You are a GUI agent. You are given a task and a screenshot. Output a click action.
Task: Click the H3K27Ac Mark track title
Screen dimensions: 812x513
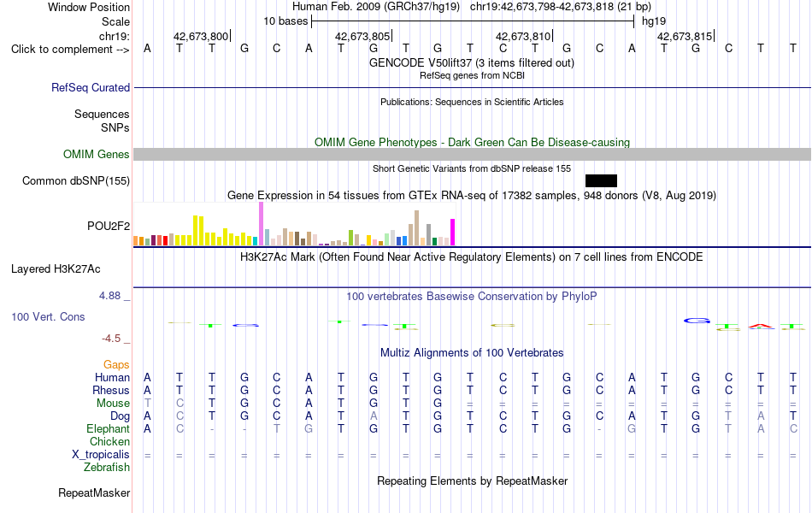tap(472, 257)
